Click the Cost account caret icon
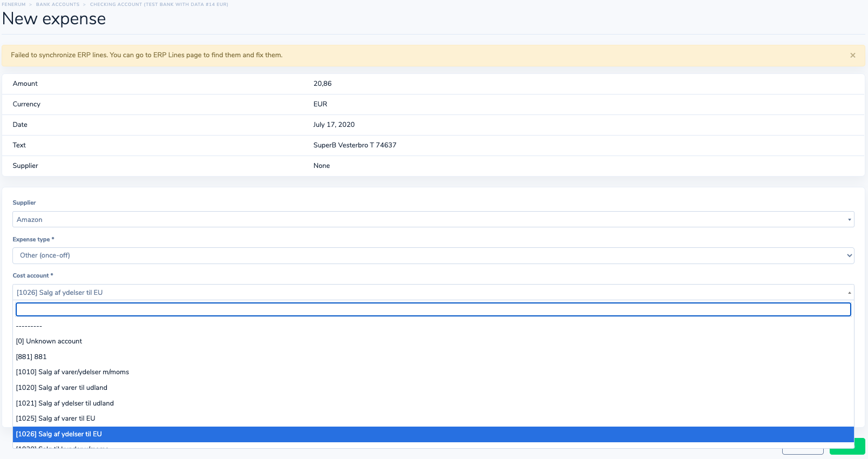 (849, 293)
